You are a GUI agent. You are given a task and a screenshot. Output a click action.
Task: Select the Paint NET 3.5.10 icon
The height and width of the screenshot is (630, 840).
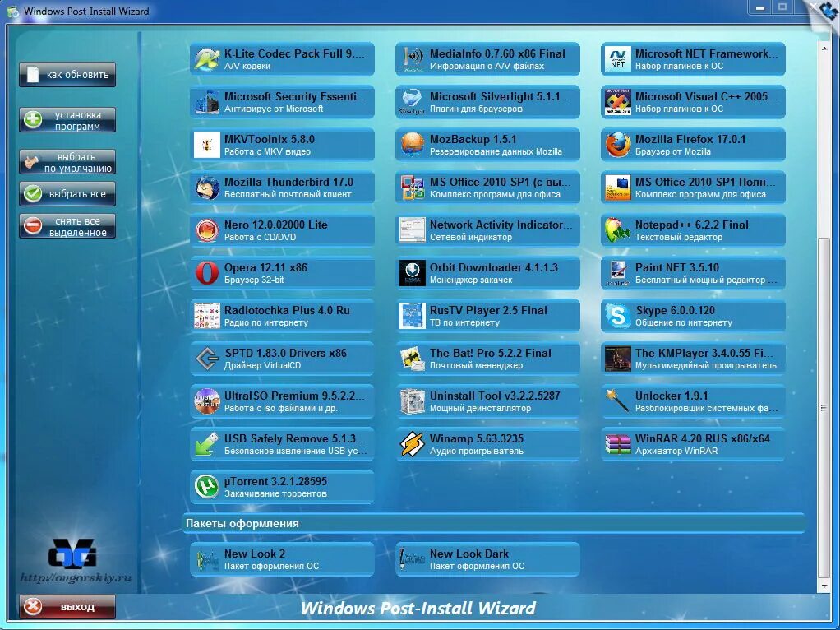(x=618, y=273)
